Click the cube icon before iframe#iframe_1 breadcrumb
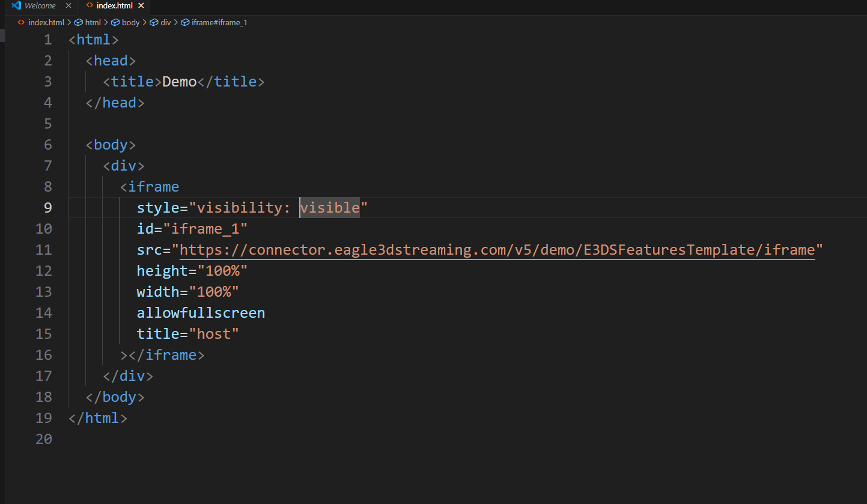This screenshot has width=867, height=504. pyautogui.click(x=185, y=23)
